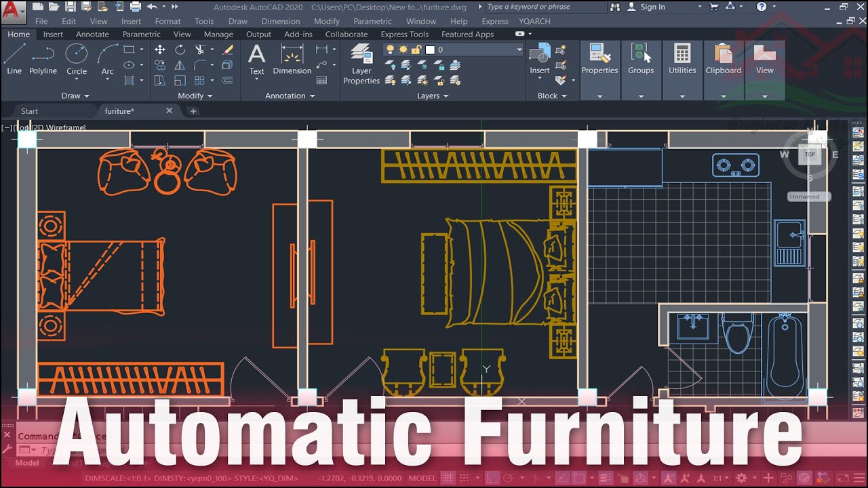Viewport: 868px width, 488px height.
Task: Close the furiture drawing tab
Action: point(170,110)
